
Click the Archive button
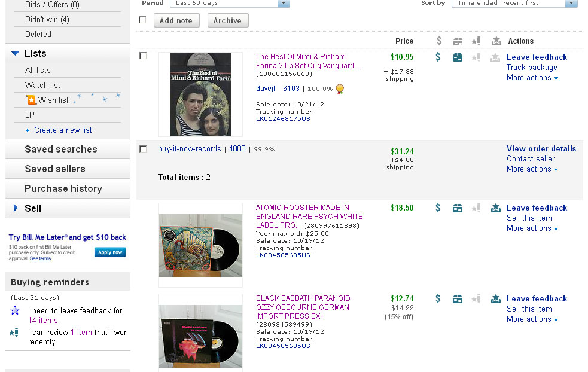[x=227, y=20]
